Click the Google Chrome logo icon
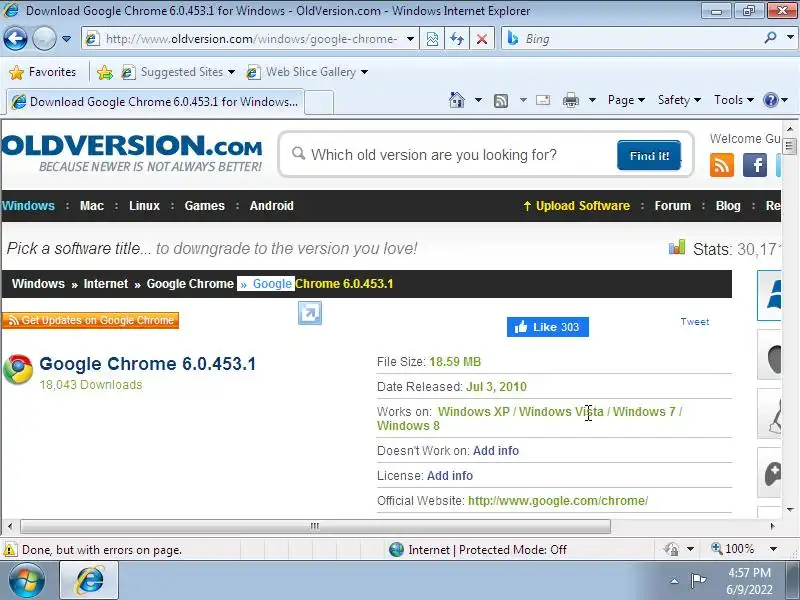This screenshot has height=600, width=800. [18, 369]
